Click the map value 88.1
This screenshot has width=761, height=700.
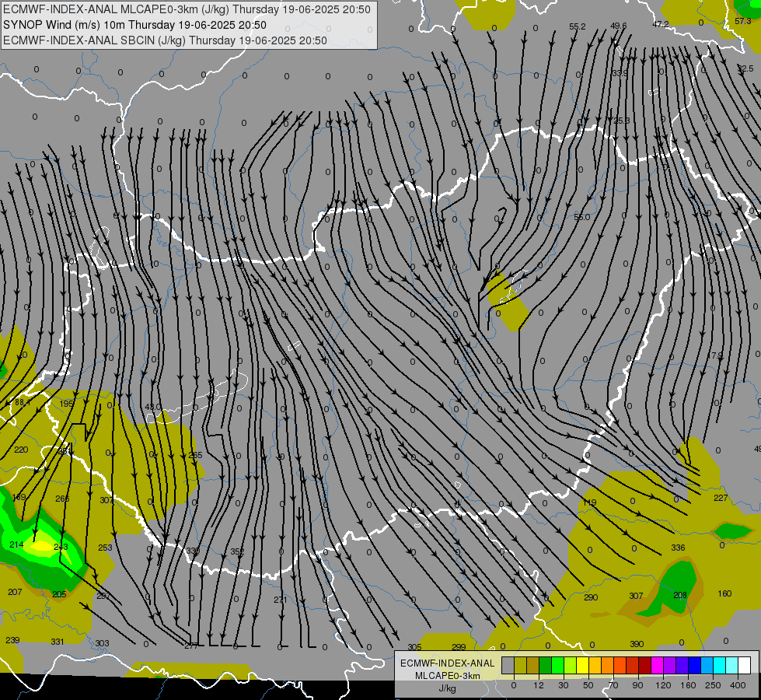click(x=23, y=403)
